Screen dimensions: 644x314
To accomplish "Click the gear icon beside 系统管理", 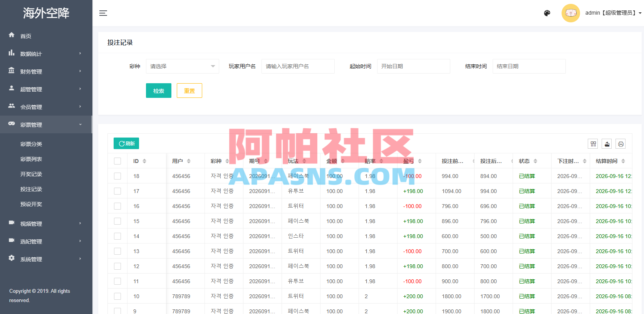I will pyautogui.click(x=12, y=258).
